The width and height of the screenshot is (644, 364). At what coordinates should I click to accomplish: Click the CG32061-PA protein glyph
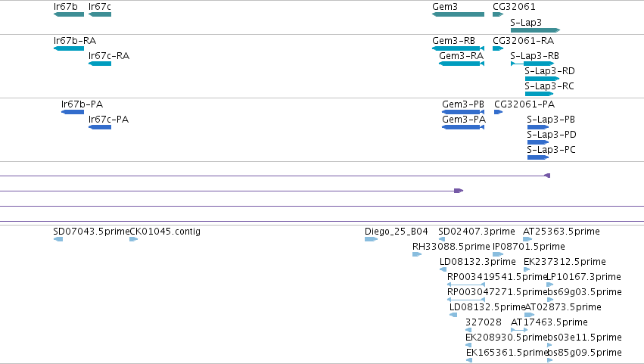498,112
